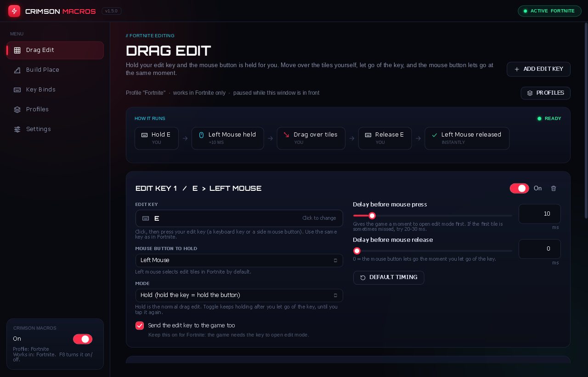Click the keyboard icon beside Key Binds
588x377 pixels.
click(x=17, y=90)
